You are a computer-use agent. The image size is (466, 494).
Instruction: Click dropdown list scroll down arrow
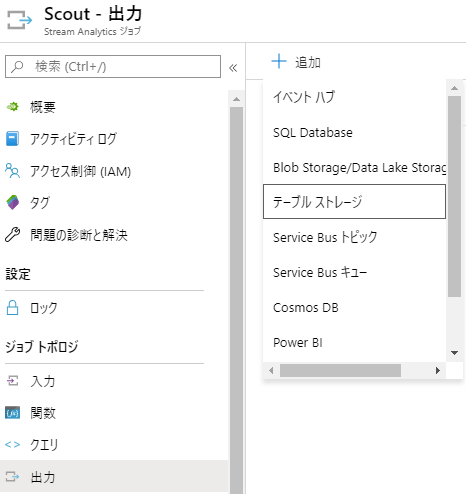pyautogui.click(x=454, y=353)
